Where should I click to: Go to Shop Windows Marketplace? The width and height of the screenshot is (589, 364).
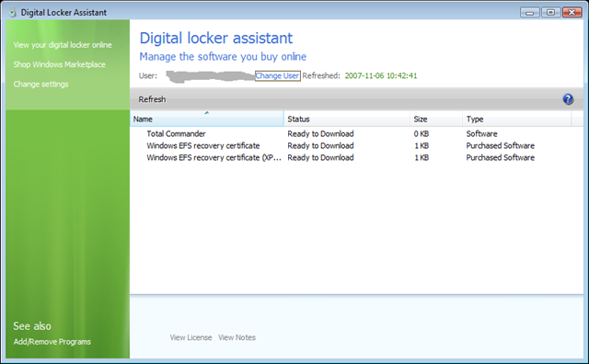59,64
